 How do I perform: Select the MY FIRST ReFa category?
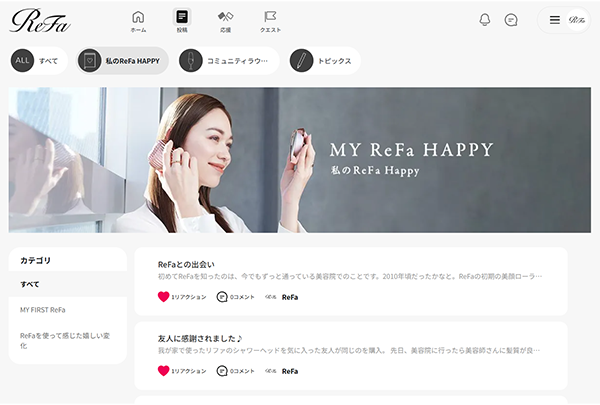tap(68, 310)
